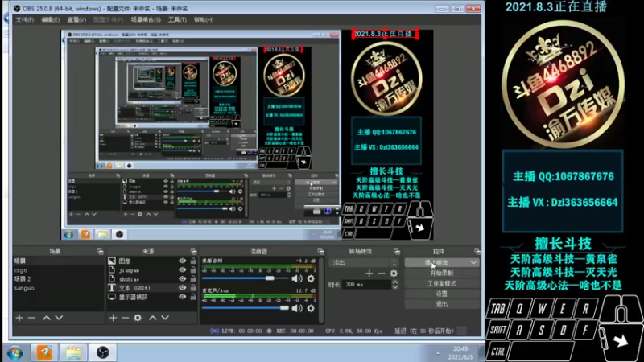The image size is (644, 362).
Task: Enable 工作室模式 studio mode button
Action: click(442, 284)
